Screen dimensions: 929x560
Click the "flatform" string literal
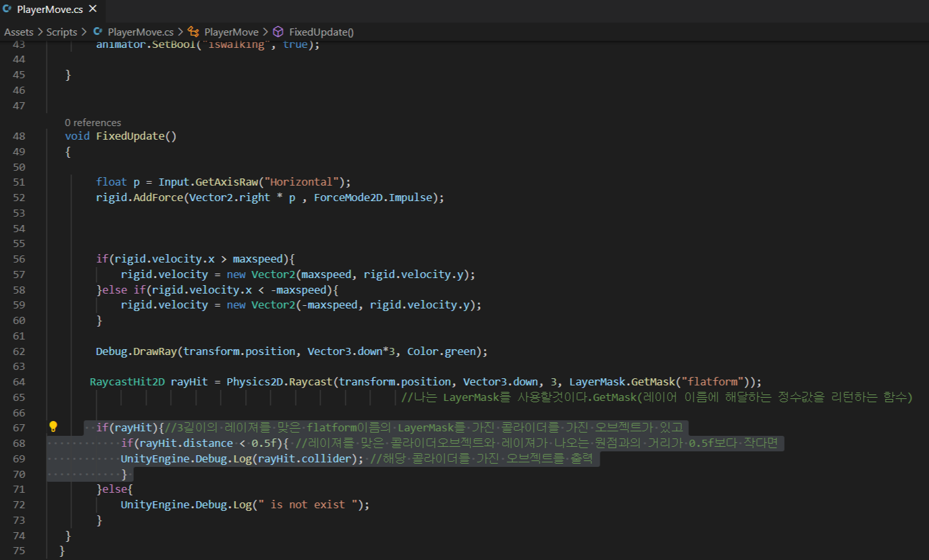click(x=712, y=382)
